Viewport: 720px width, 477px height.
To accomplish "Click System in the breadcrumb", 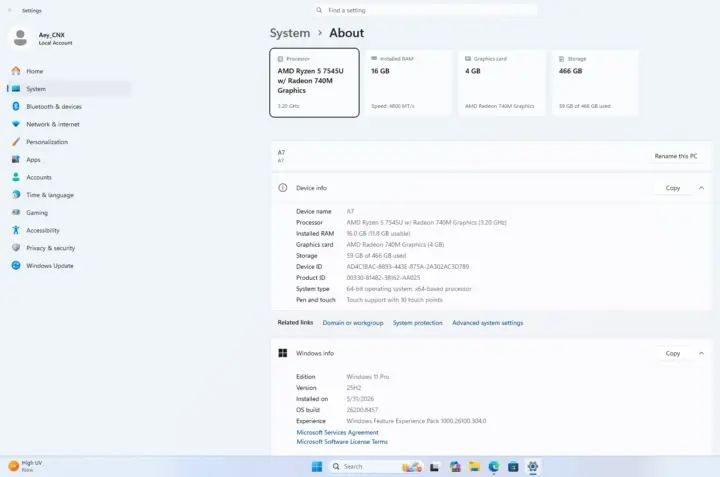I will point(290,33).
